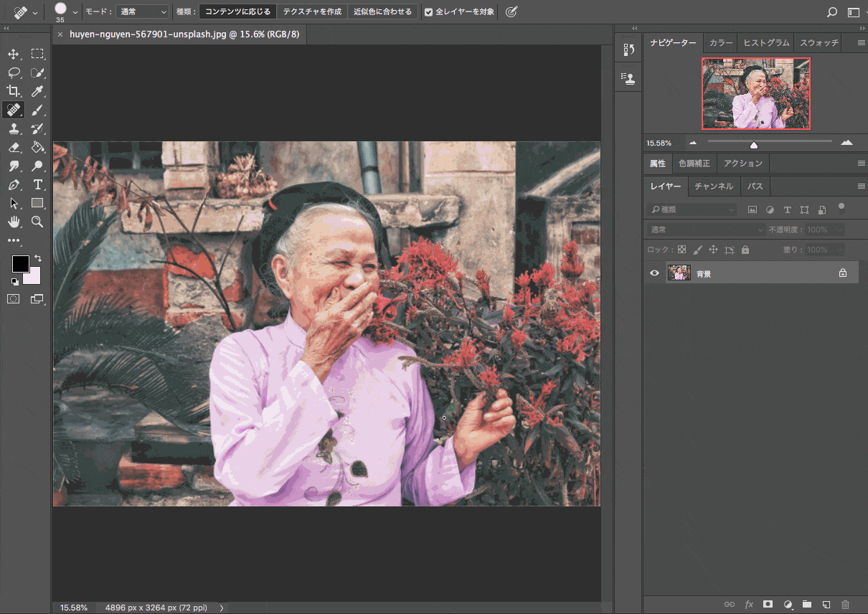Select the Lasso tool
Screen dimensions: 868x614
click(x=14, y=72)
